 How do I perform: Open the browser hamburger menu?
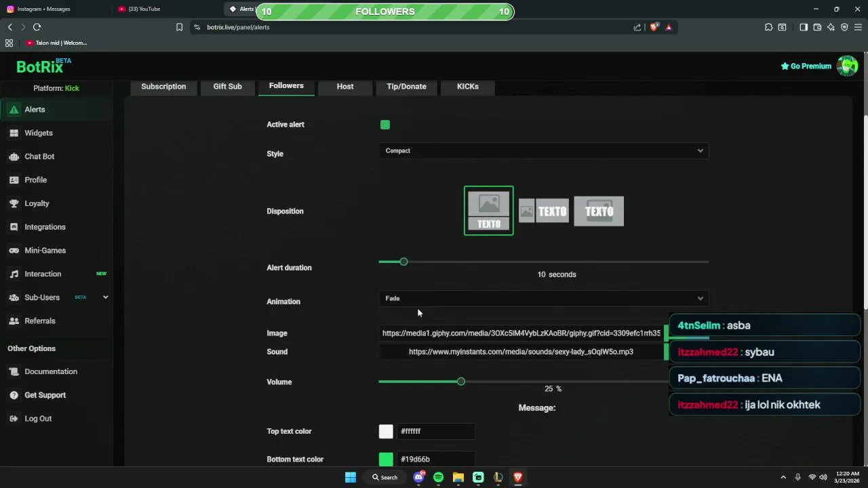[858, 27]
